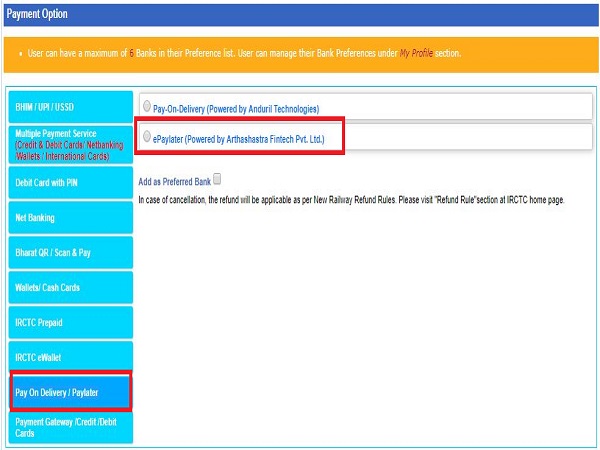600x450 pixels.
Task: Enable the Add as Preferred Bank checkbox
Action: point(218,180)
